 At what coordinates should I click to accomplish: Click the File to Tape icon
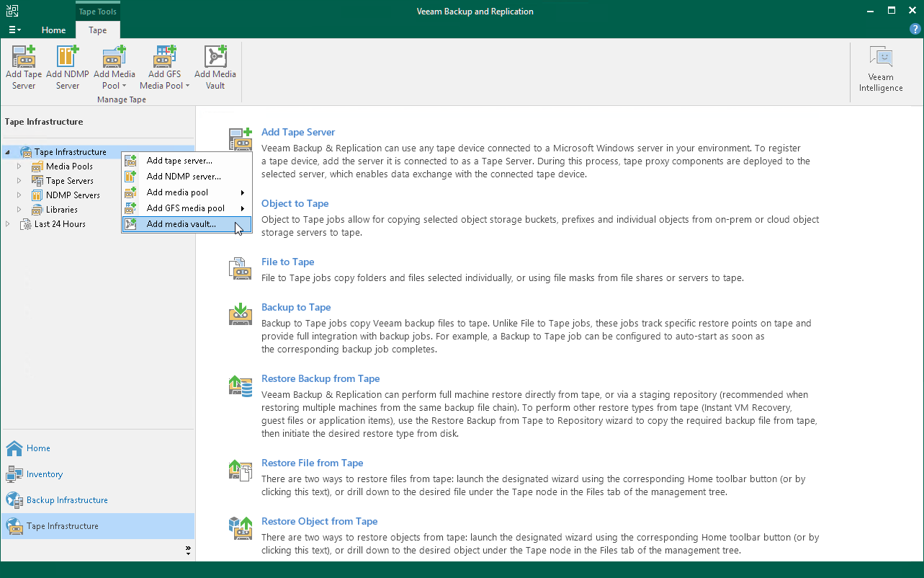pyautogui.click(x=240, y=269)
